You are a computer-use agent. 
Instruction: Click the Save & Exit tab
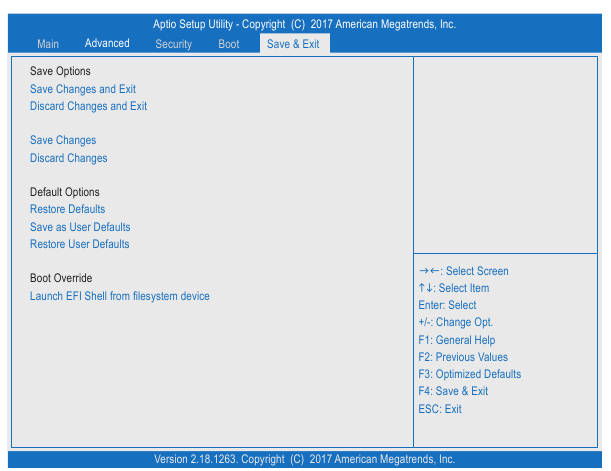tap(293, 44)
